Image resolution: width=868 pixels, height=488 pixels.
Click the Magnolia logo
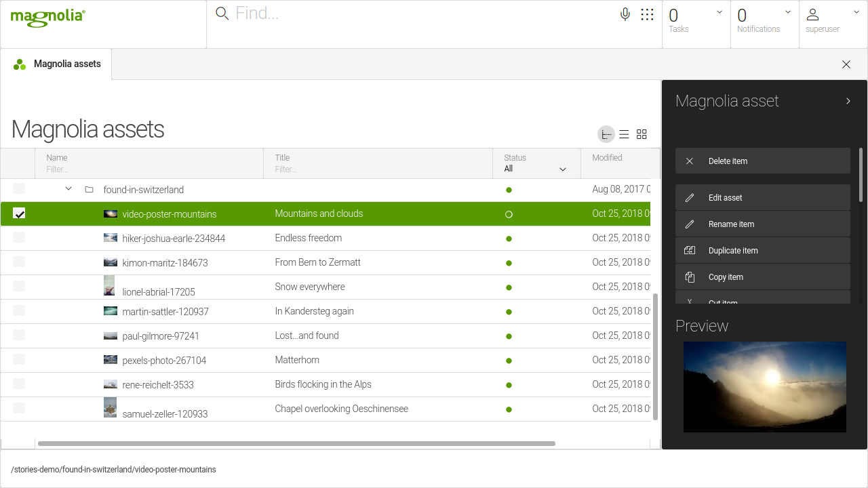pos(47,18)
